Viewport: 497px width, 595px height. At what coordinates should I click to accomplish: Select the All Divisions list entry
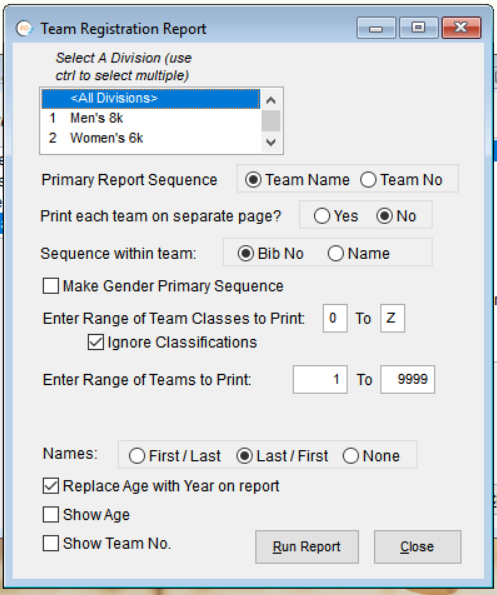pyautogui.click(x=151, y=98)
